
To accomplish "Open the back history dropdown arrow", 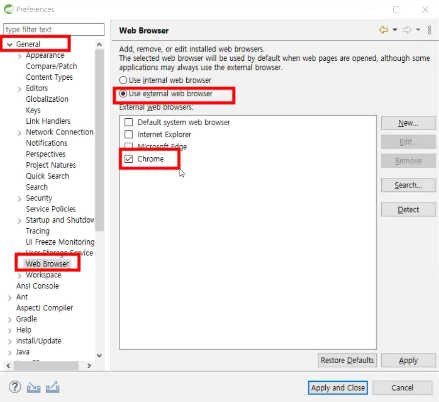I will pyautogui.click(x=395, y=30).
